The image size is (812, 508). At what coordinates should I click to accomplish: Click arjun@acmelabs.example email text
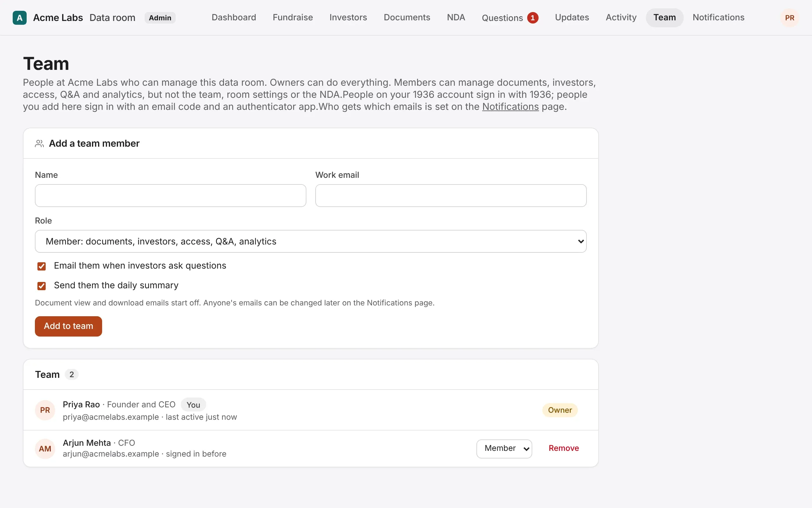coord(111,454)
